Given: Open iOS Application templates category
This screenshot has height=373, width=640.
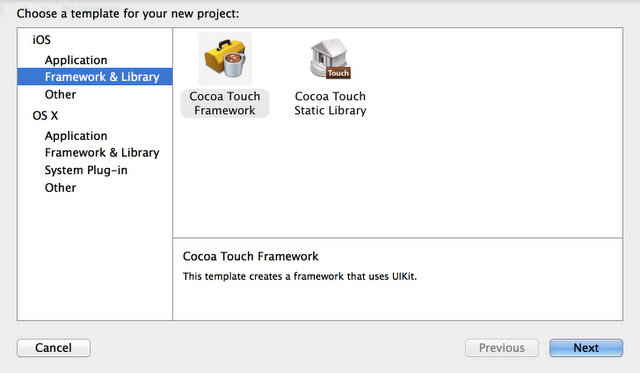Looking at the screenshot, I should 76,60.
